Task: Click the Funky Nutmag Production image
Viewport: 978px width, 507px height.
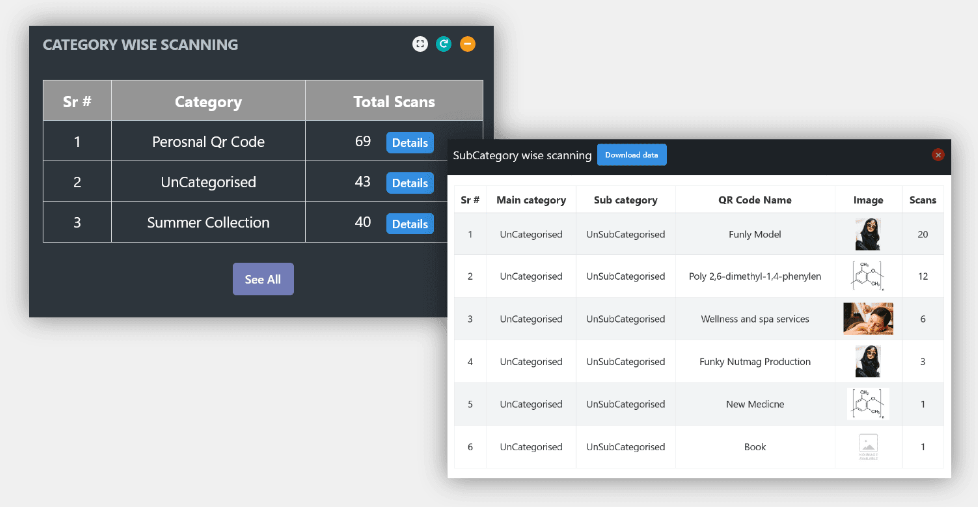Action: [867, 361]
